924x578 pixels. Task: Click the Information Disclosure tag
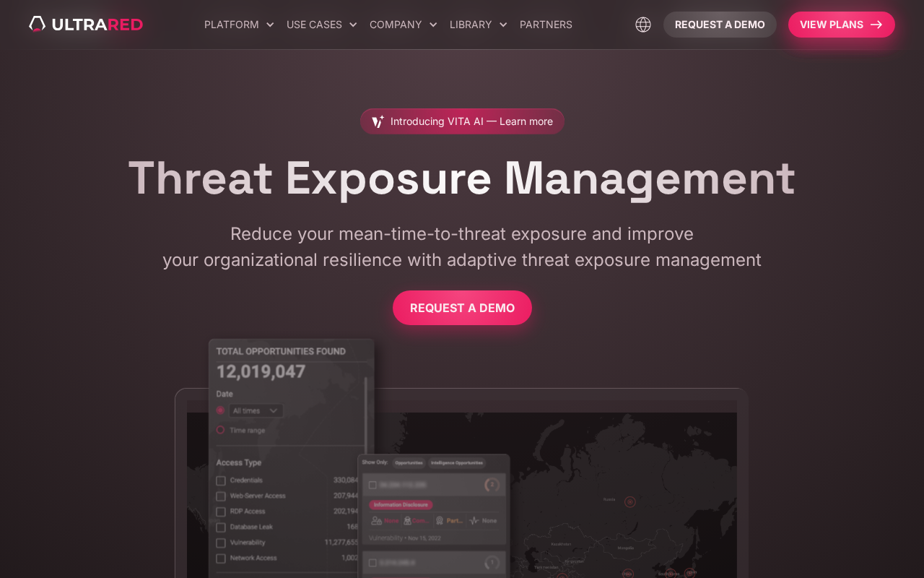(401, 504)
